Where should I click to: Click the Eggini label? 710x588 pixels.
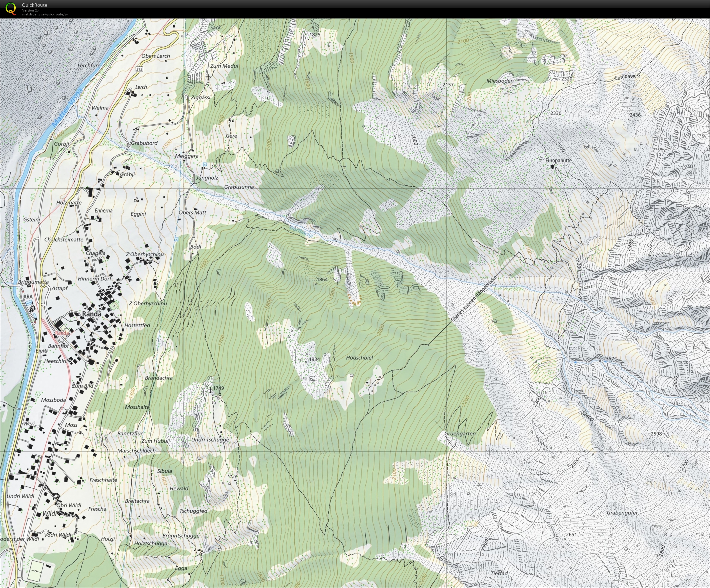click(x=138, y=214)
